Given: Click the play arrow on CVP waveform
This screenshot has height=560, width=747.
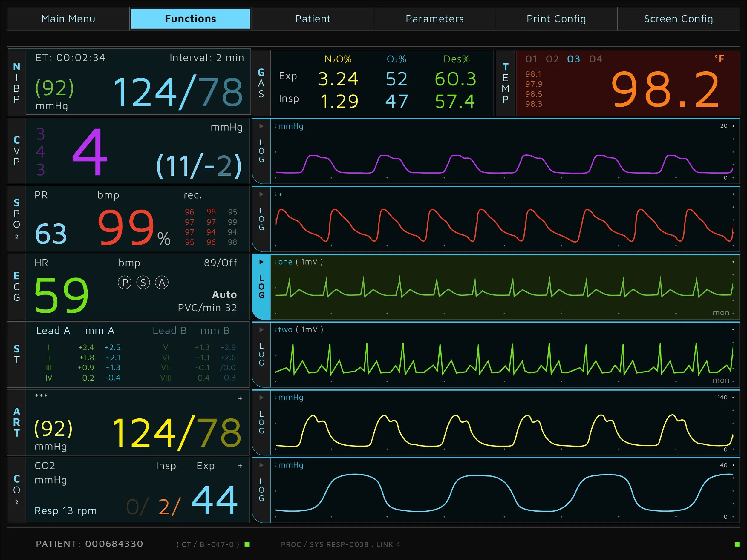Looking at the screenshot, I should pyautogui.click(x=261, y=126).
